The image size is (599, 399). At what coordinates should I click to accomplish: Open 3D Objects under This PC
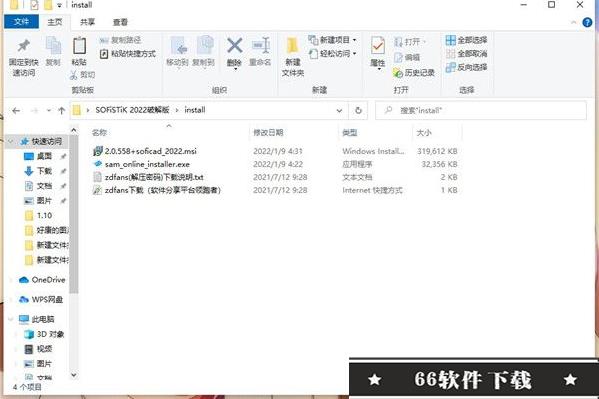[x=44, y=334]
